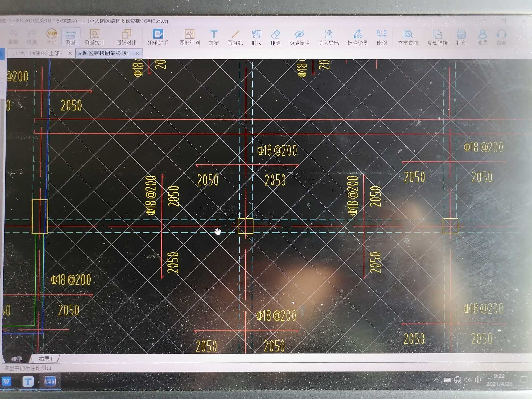Open the CAD taskbar application icon
The height and width of the screenshot is (399, 532).
pyautogui.click(x=50, y=381)
